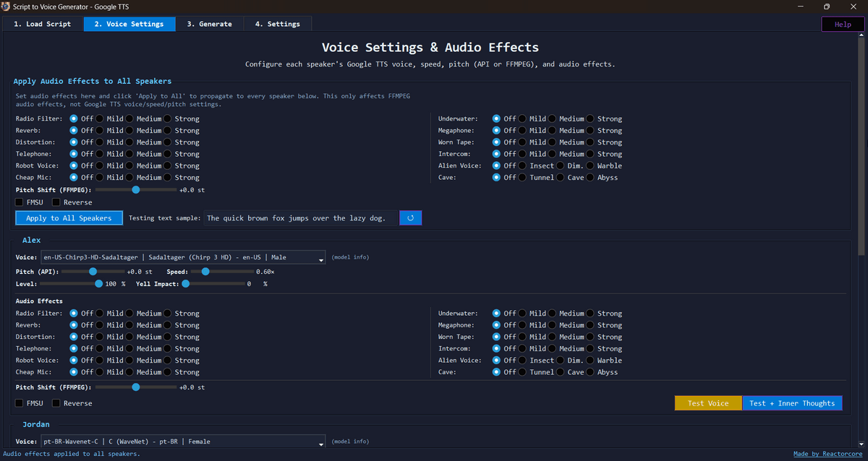The width and height of the screenshot is (868, 461).
Task: Click the app icon in the title bar
Action: pyautogui.click(x=7, y=6)
